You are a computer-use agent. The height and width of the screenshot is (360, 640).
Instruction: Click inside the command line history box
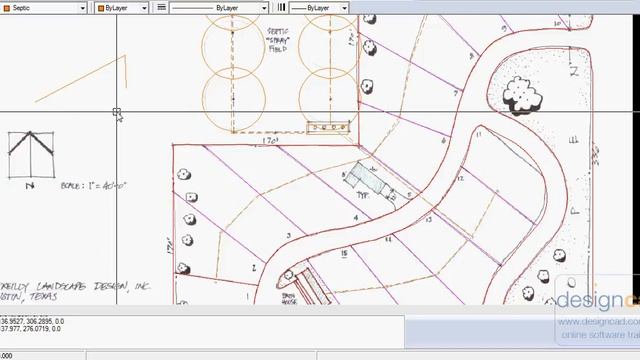(x=202, y=331)
